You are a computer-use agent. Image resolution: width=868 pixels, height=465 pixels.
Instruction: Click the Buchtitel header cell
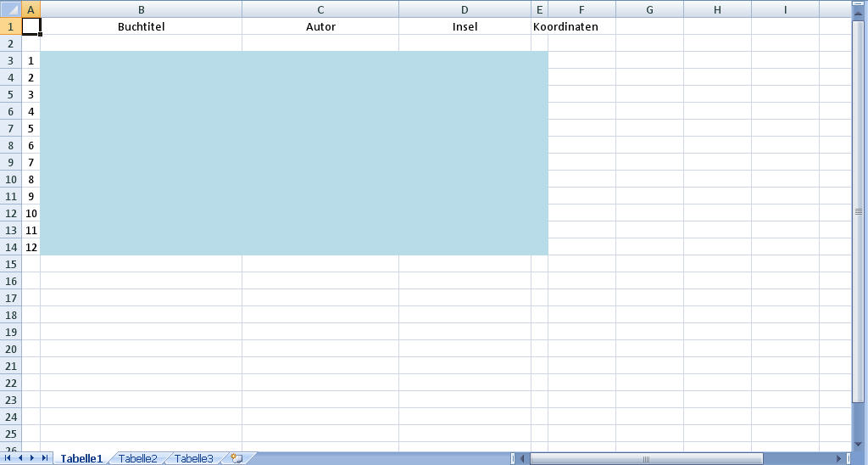tap(141, 26)
